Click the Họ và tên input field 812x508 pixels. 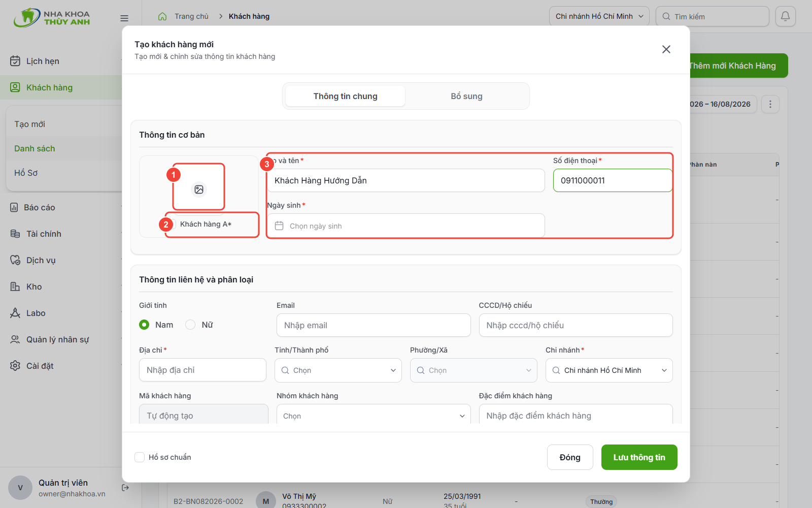[406, 180]
